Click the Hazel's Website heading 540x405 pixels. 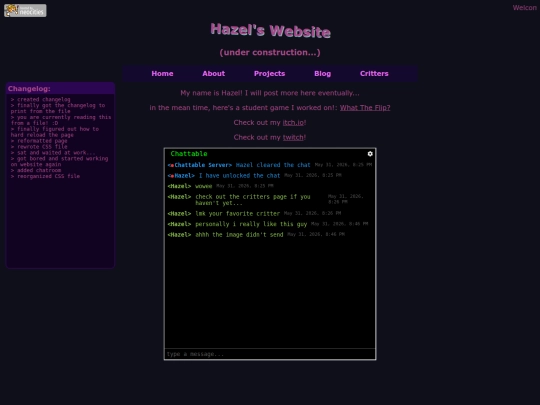pyautogui.click(x=270, y=30)
